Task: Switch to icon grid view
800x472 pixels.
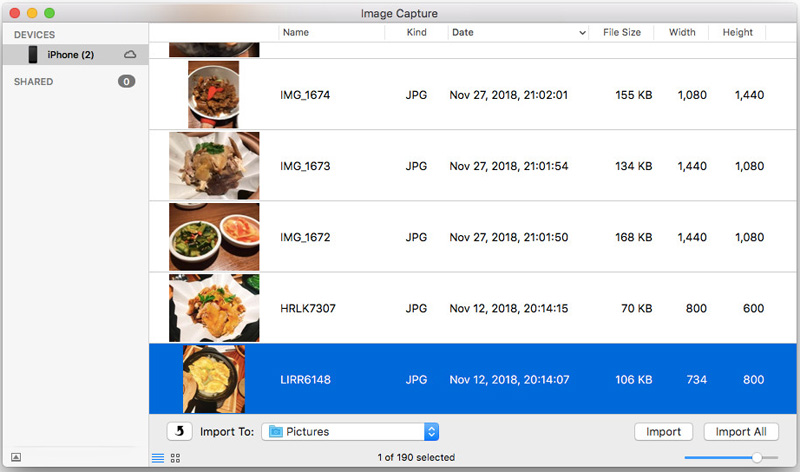Action: [175, 458]
